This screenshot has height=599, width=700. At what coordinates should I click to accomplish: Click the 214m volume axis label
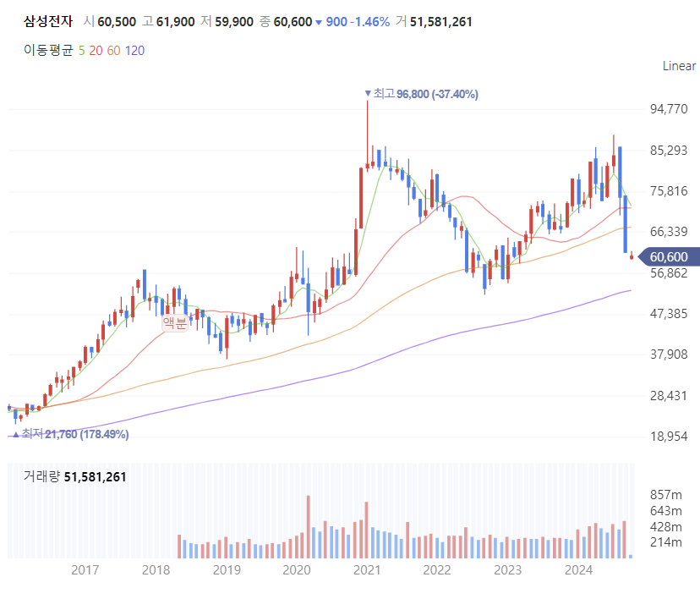(666, 542)
